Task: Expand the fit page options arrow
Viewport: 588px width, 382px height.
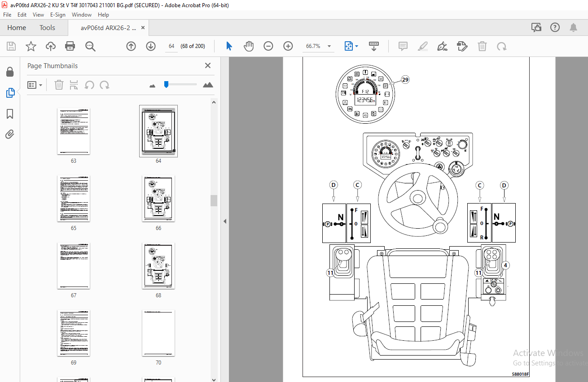Action: point(357,46)
